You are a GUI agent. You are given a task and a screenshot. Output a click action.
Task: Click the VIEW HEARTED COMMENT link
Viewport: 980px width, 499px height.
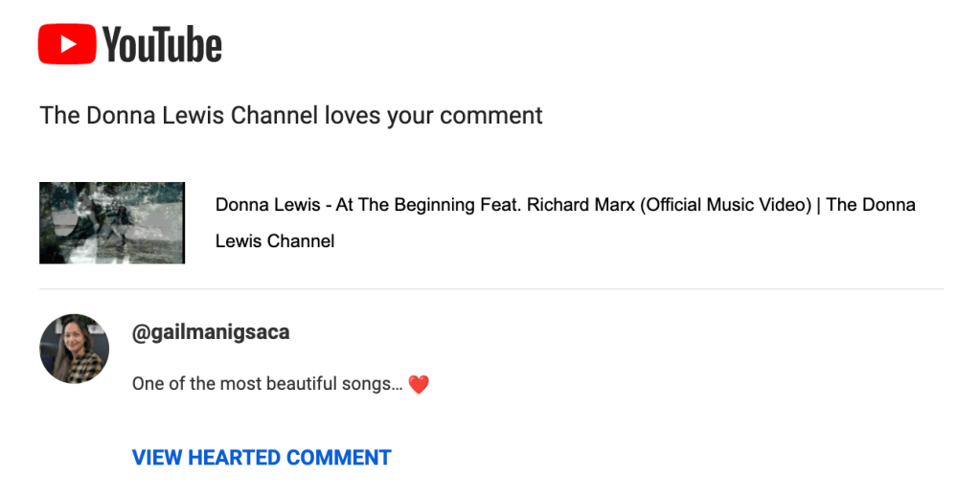tap(262, 458)
